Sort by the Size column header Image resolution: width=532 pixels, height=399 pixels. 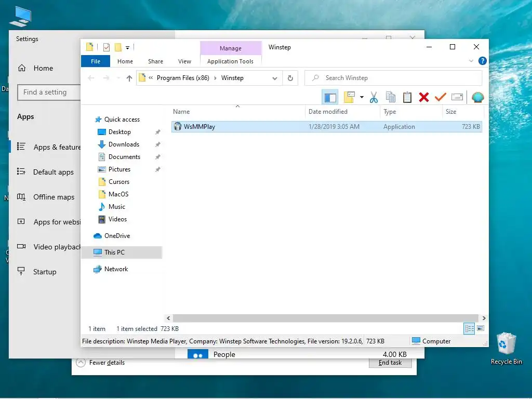463,112
